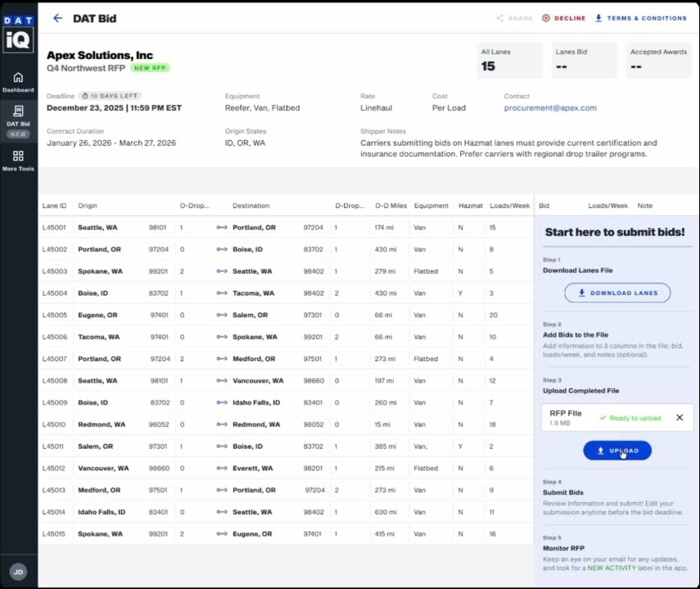Image resolution: width=700 pixels, height=589 pixels.
Task: Click the Ready to upload status text
Action: pos(635,418)
